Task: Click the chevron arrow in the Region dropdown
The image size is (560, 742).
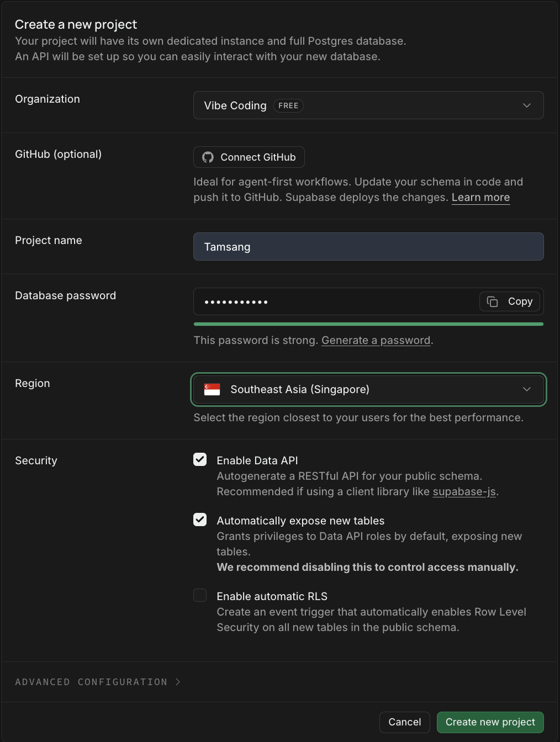Action: (527, 389)
